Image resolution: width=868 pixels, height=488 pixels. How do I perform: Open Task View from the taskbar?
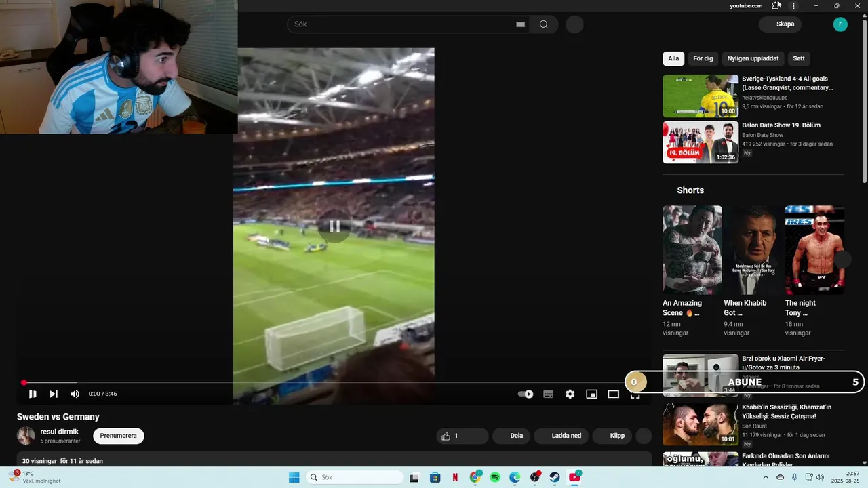pyautogui.click(x=414, y=477)
